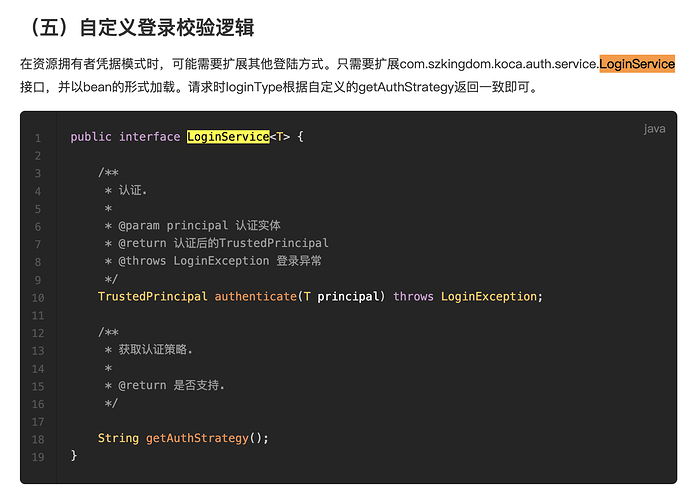Click the public keyword on line 1
690x495 pixels.
coord(91,137)
